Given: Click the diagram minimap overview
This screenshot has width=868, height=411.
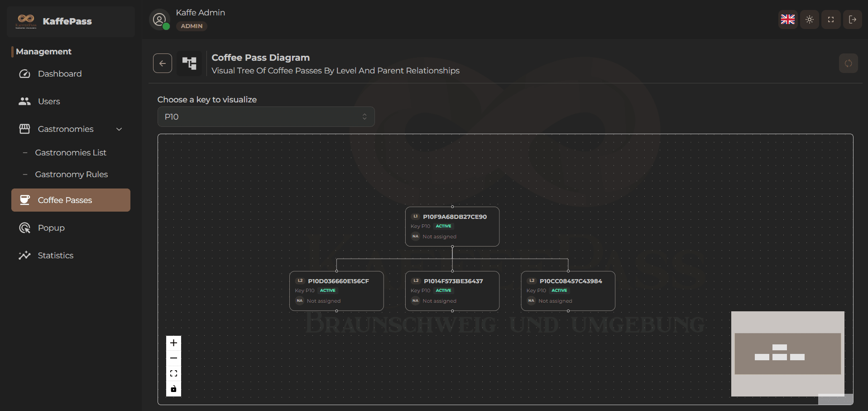Looking at the screenshot, I should click(787, 353).
